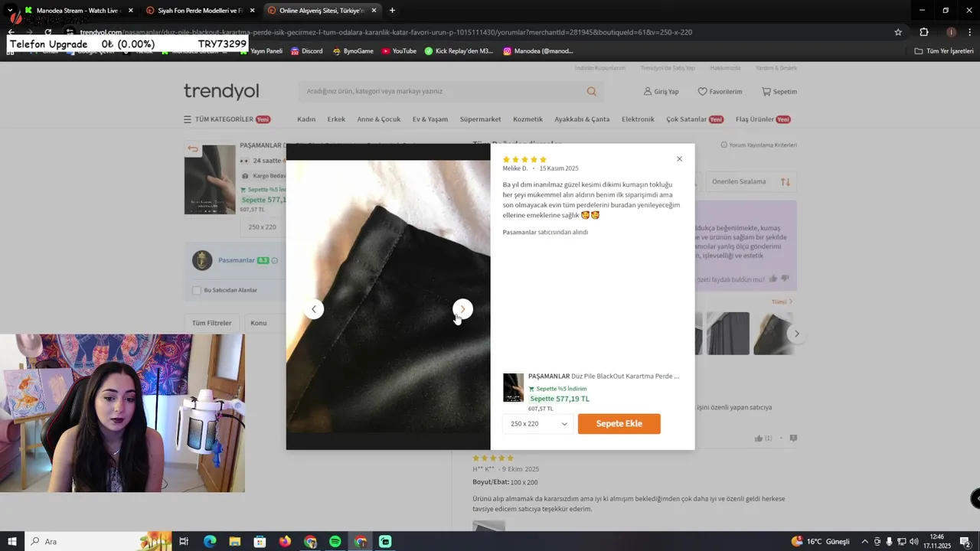Open Firefox from taskbar
The image size is (980, 551).
click(285, 542)
